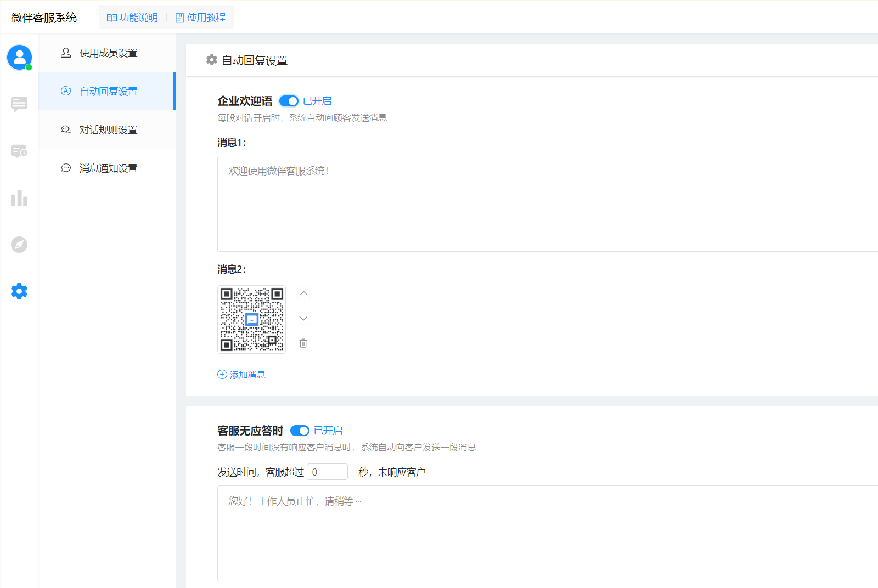
Task: Open the statistics bar chart icon
Action: pos(19,198)
